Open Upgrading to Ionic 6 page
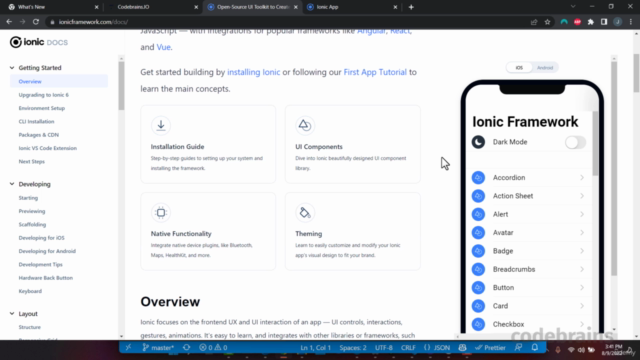640x360 pixels. pyautogui.click(x=44, y=95)
